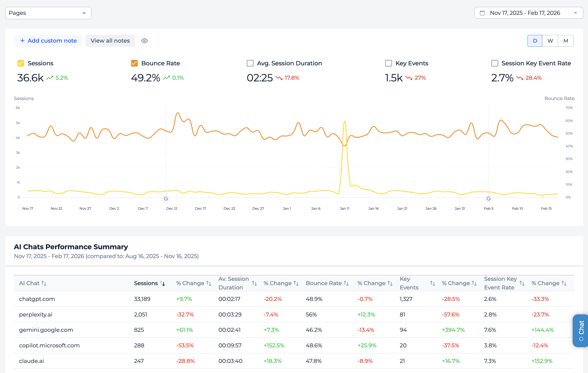This screenshot has height=373, width=588.
Task: Open the Pages dropdown
Action: (x=48, y=13)
